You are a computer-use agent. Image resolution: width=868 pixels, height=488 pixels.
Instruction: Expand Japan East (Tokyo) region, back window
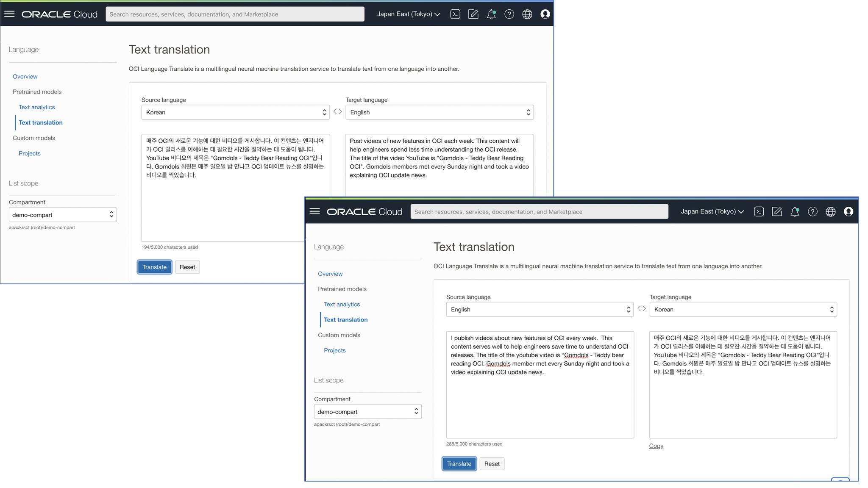click(409, 14)
